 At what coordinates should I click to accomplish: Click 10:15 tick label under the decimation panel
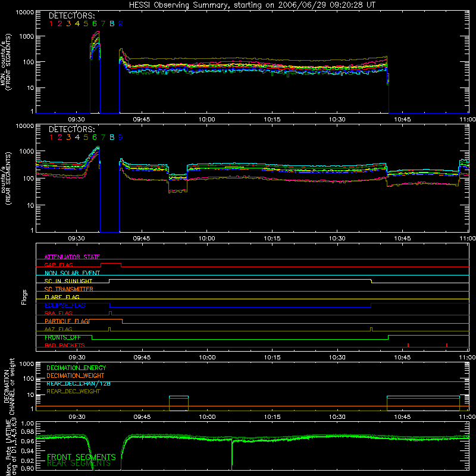[x=273, y=417]
